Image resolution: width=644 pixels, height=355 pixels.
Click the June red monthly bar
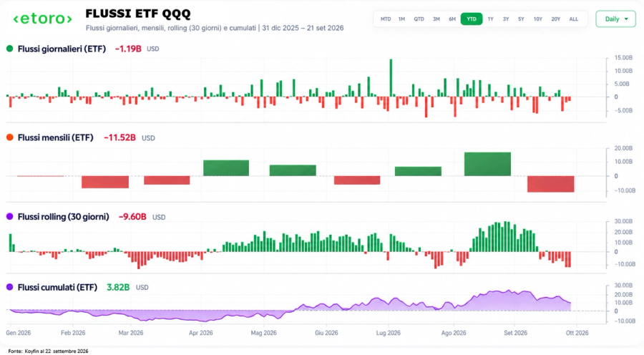coord(357,180)
